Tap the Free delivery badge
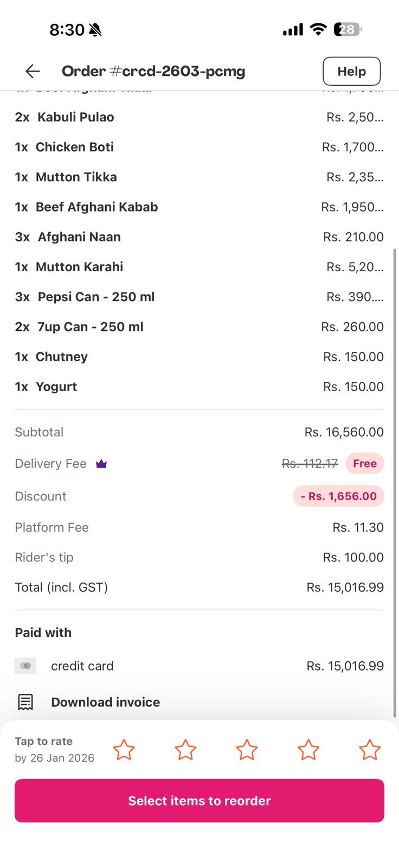The height and width of the screenshot is (868, 399). (365, 464)
